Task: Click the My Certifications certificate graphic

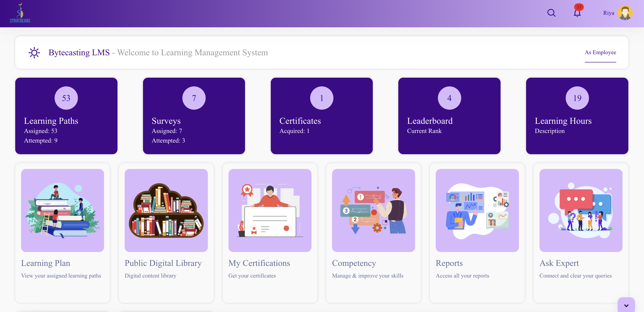Action: (x=270, y=210)
